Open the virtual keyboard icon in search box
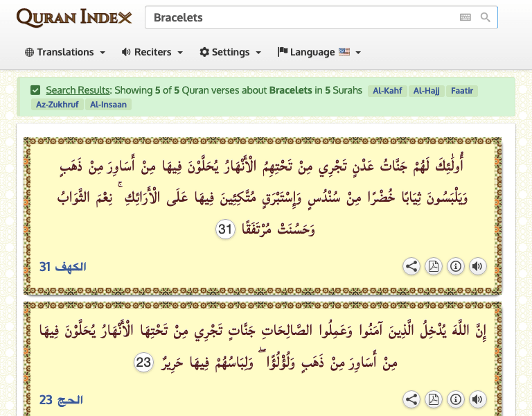The width and height of the screenshot is (532, 416). [465, 18]
